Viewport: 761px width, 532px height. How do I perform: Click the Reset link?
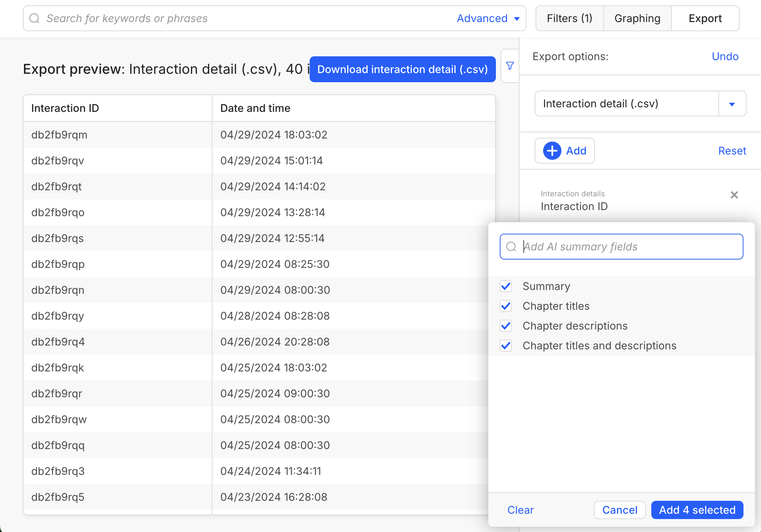(x=732, y=151)
